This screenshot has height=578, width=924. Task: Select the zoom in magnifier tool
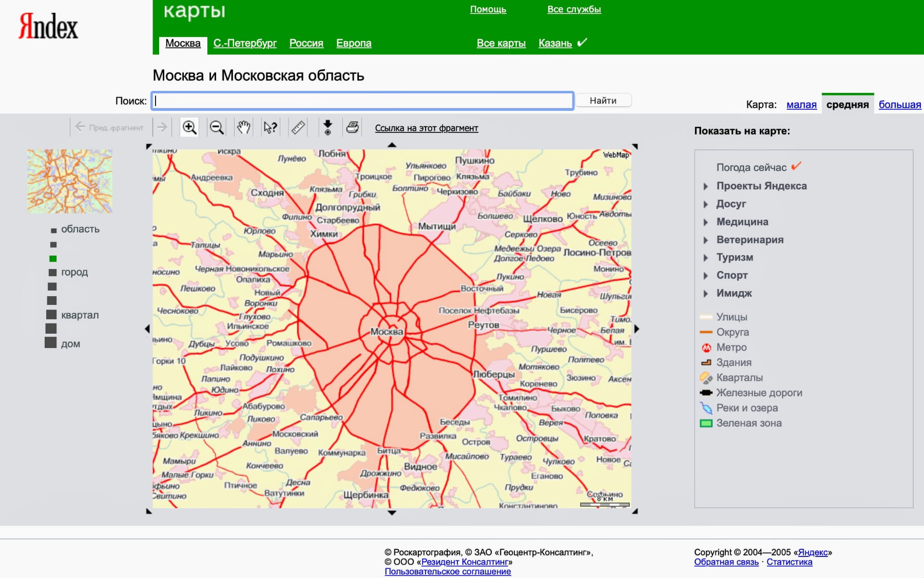pos(189,127)
